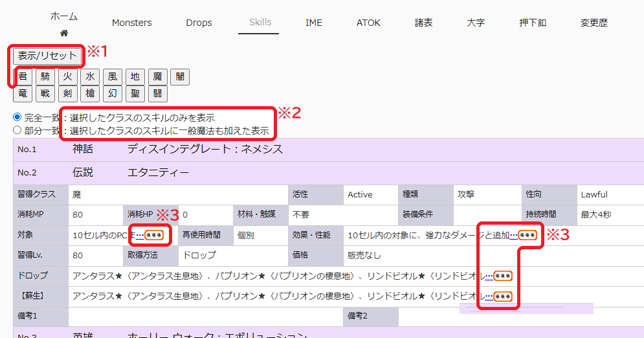Click the 最大4秒 duration cell
The image size is (644, 338).
(610, 215)
